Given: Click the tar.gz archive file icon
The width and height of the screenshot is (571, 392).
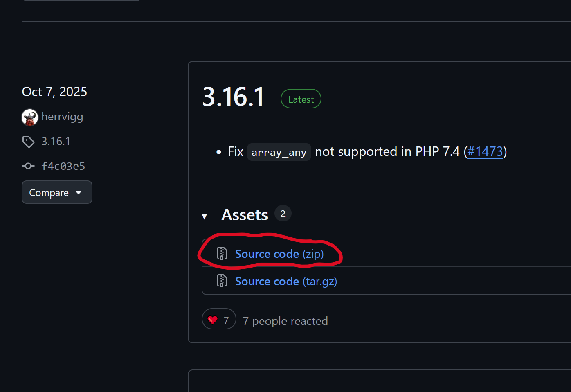Looking at the screenshot, I should (x=222, y=281).
